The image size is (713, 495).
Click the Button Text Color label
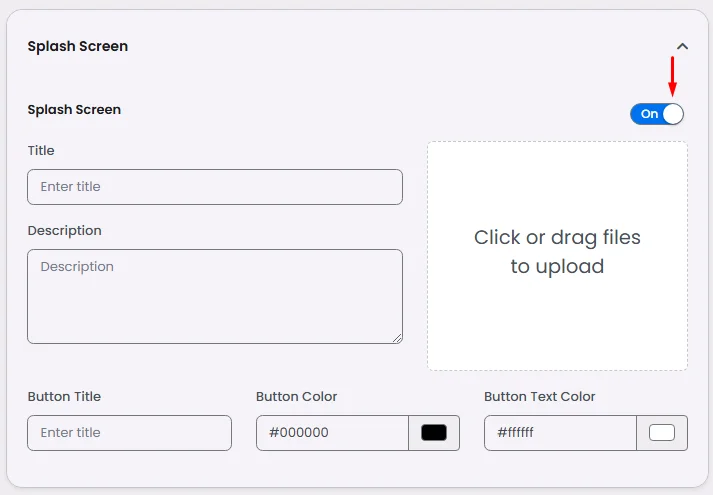coord(539,397)
